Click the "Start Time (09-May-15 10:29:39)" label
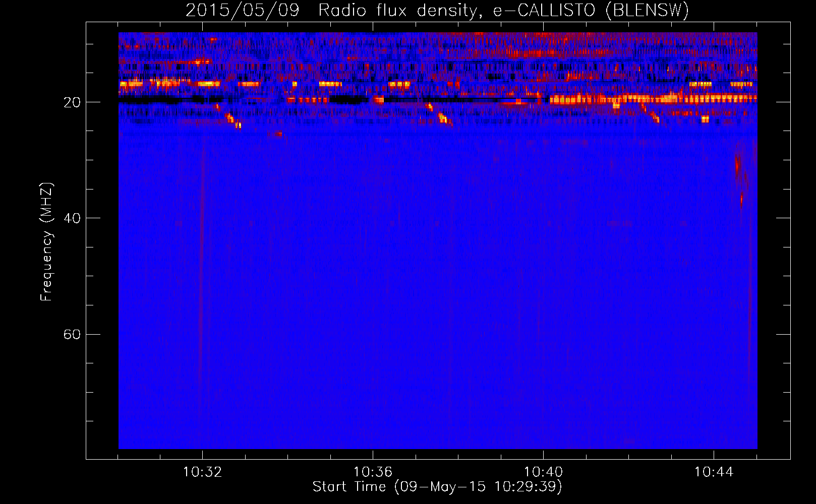Image resolution: width=816 pixels, height=504 pixels. click(437, 487)
